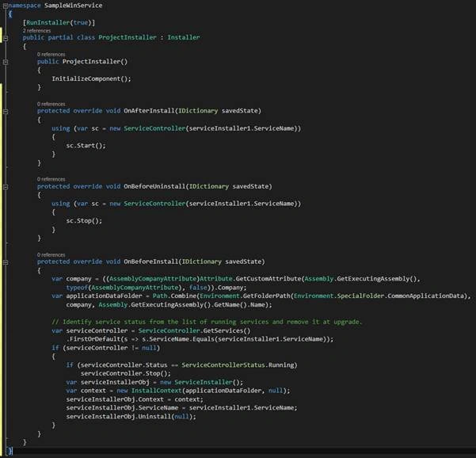476x458 pixels.
Task: Click the ServiceController.GetServices() call
Action: pyautogui.click(x=195, y=330)
